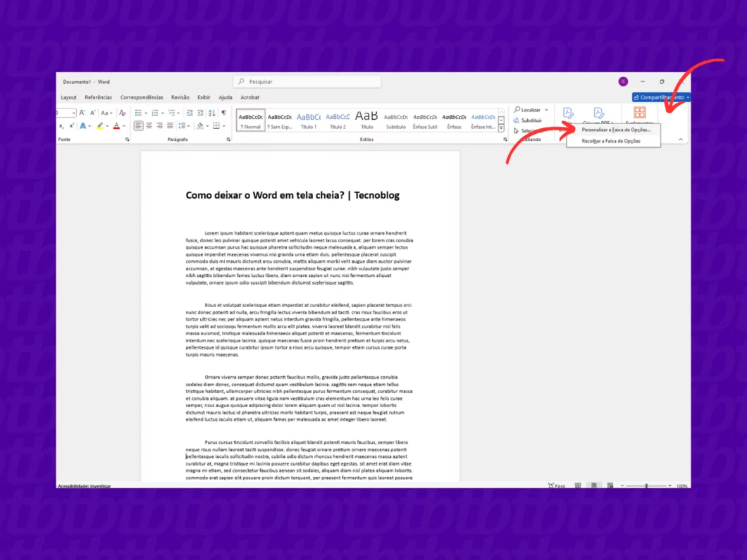Image resolution: width=747 pixels, height=560 pixels.
Task: Justify the paragraph text
Action: pos(170,125)
